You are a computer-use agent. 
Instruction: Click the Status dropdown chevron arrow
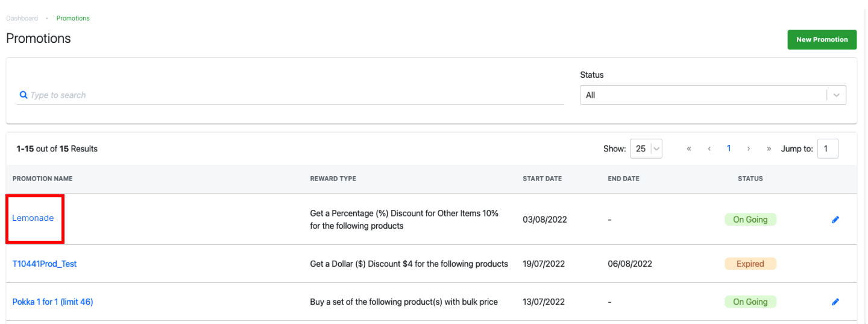pyautogui.click(x=837, y=95)
